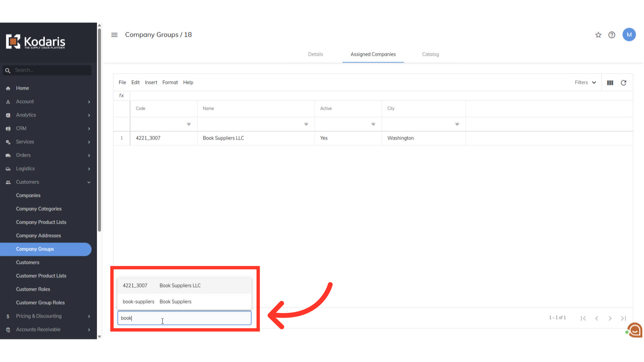
Task: Click the hamburger menu icon
Action: tap(114, 35)
